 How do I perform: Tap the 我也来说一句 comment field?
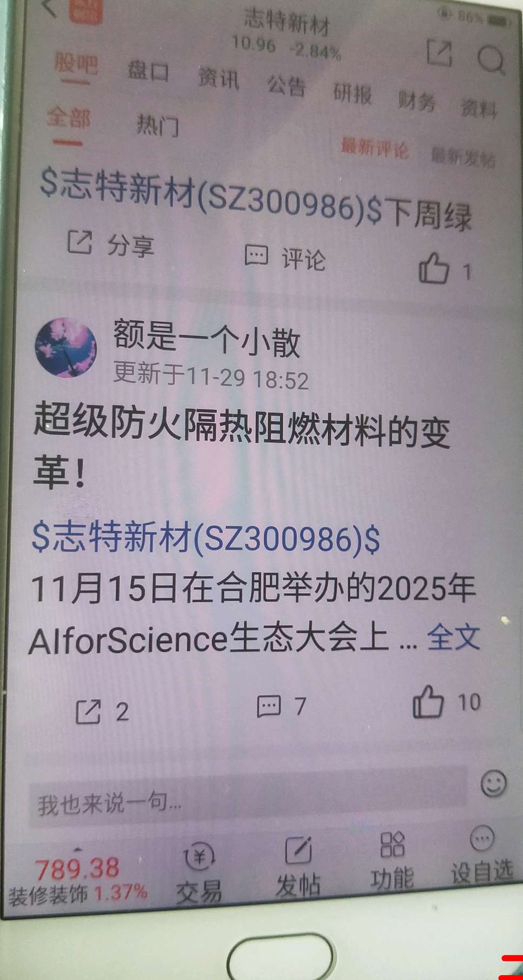coord(248,801)
